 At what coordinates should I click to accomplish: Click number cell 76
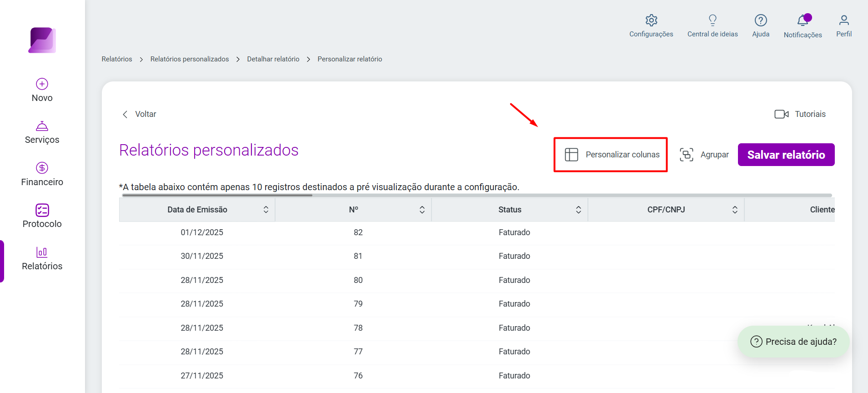click(358, 376)
